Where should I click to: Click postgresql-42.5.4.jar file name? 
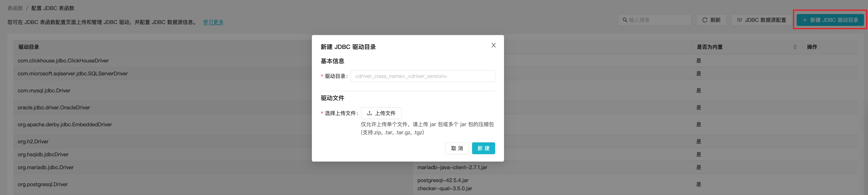point(443,180)
